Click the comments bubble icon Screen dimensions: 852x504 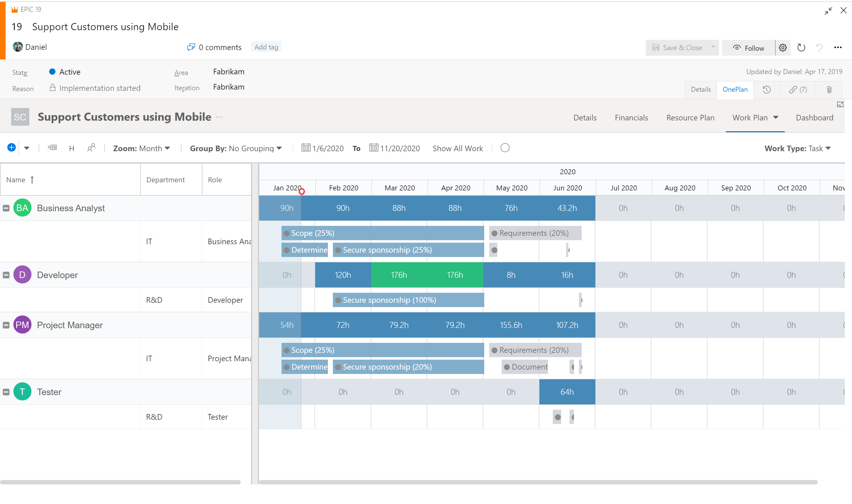[191, 47]
